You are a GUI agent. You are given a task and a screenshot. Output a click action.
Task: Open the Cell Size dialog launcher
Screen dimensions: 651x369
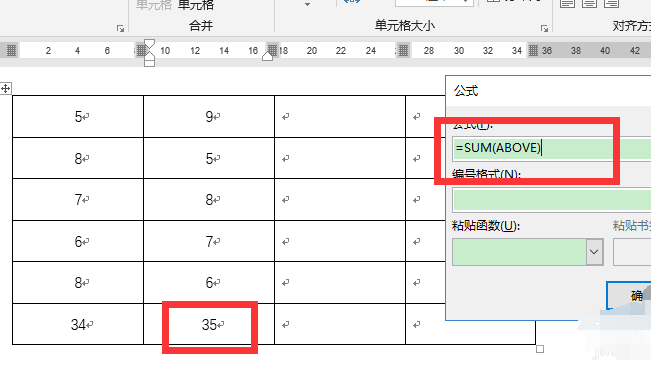pos(544,28)
